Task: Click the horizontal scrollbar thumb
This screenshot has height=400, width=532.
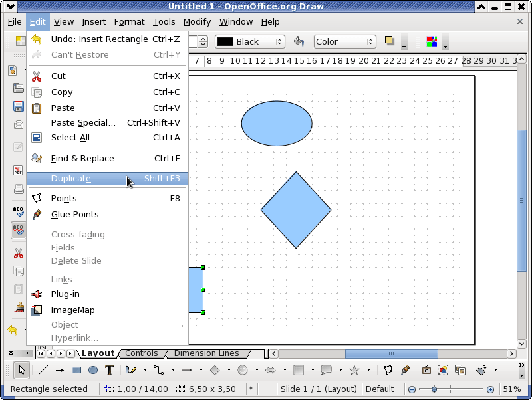Action: [x=392, y=353]
